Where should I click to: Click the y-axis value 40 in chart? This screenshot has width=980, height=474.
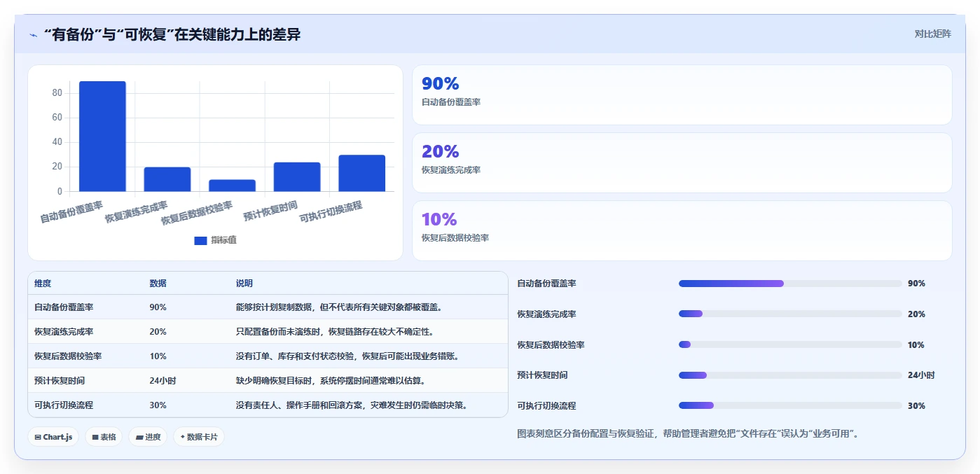click(57, 142)
